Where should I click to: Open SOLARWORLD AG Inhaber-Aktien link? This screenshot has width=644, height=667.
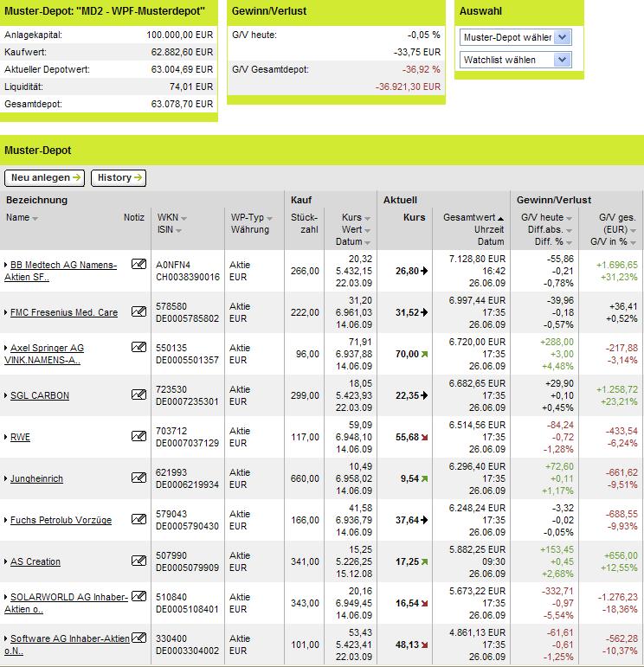66,603
